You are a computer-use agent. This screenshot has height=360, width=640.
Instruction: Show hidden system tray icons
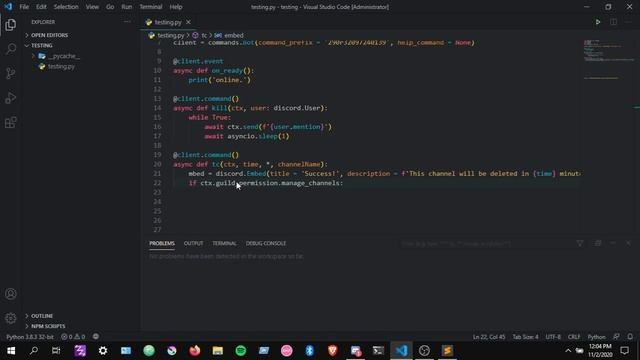[x=568, y=351]
